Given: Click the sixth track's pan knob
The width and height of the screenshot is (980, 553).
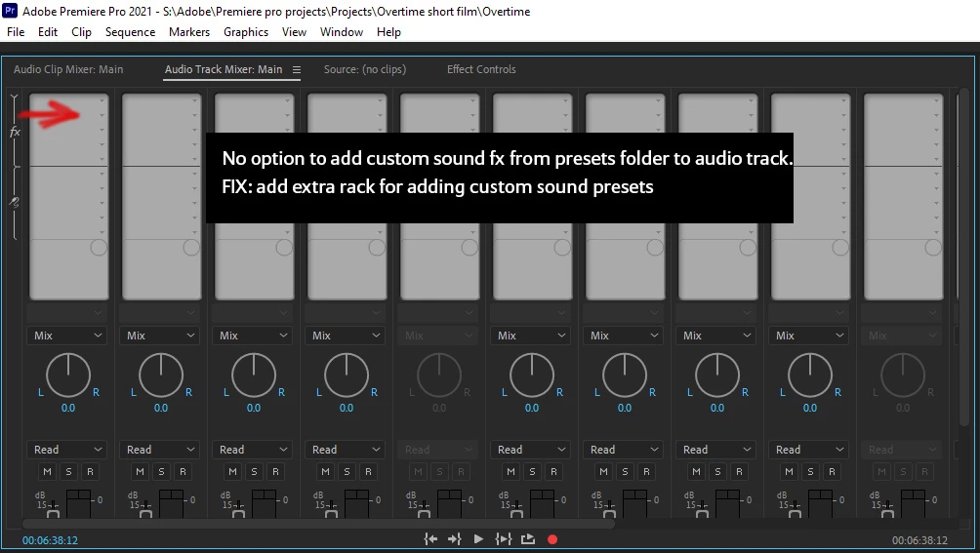Looking at the screenshot, I should tap(532, 375).
